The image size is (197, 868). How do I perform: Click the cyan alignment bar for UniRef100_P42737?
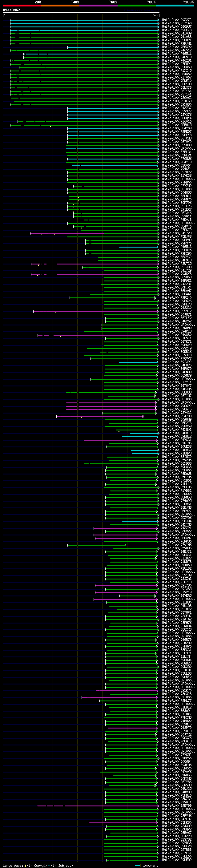click(113, 108)
